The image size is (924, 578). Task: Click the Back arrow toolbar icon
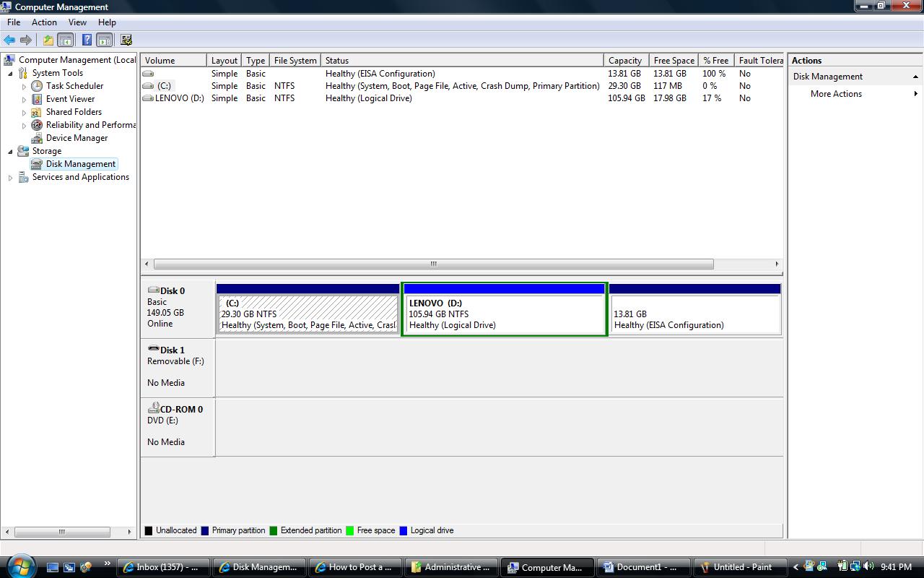pyautogui.click(x=9, y=40)
